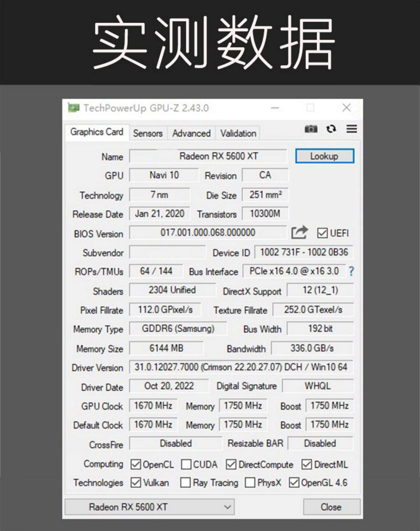Click the Memory value in Default Clock row
Screen dimensions: 420x531
[x=243, y=425]
